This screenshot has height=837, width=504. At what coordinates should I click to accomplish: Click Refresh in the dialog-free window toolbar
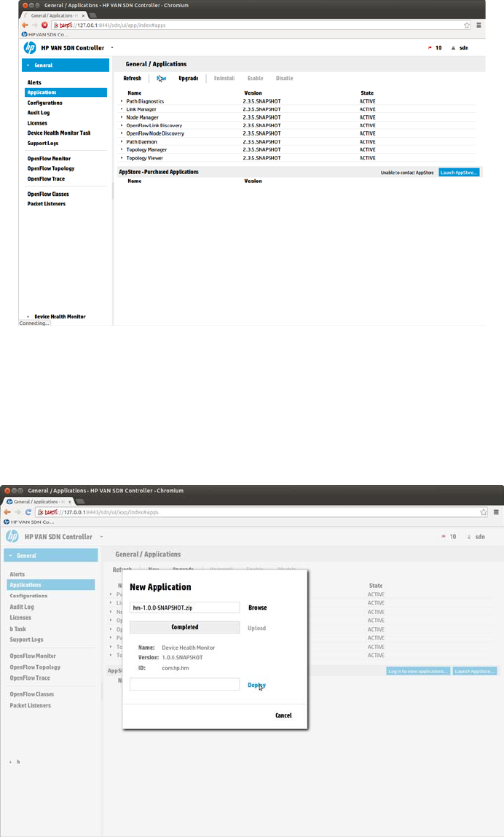(x=133, y=78)
